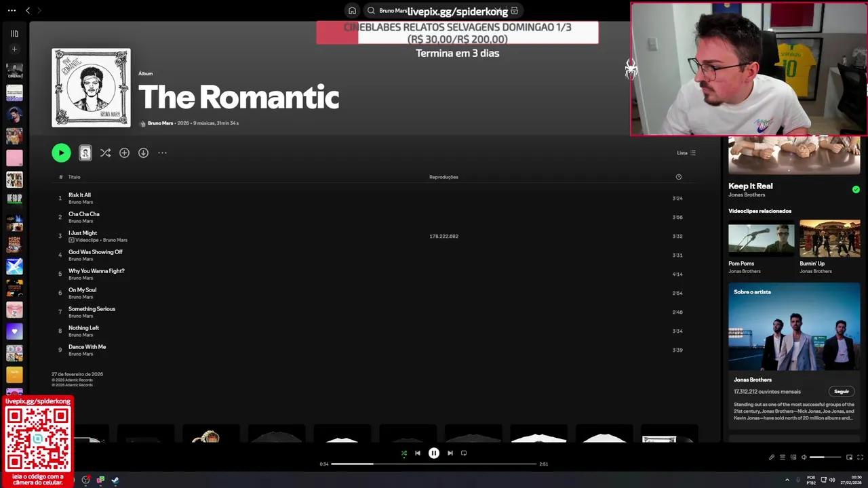The image size is (868, 488).
Task: Enable shuffle for The Romantic album
Action: [105, 153]
